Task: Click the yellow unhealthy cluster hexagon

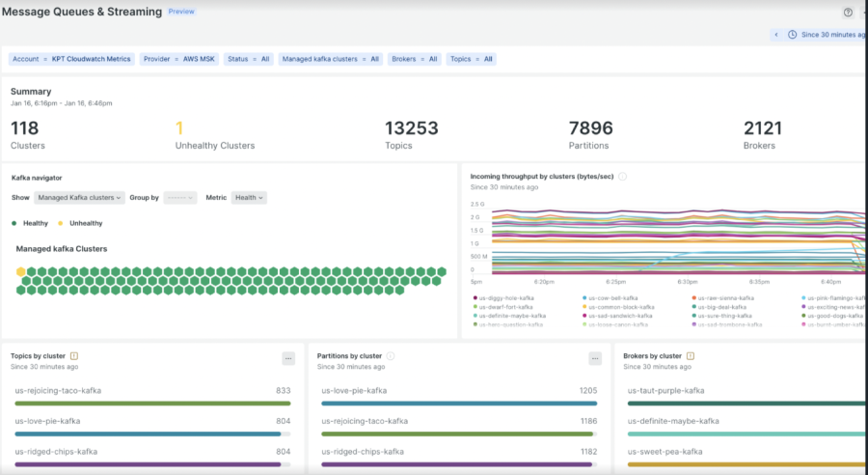Action: (21, 272)
